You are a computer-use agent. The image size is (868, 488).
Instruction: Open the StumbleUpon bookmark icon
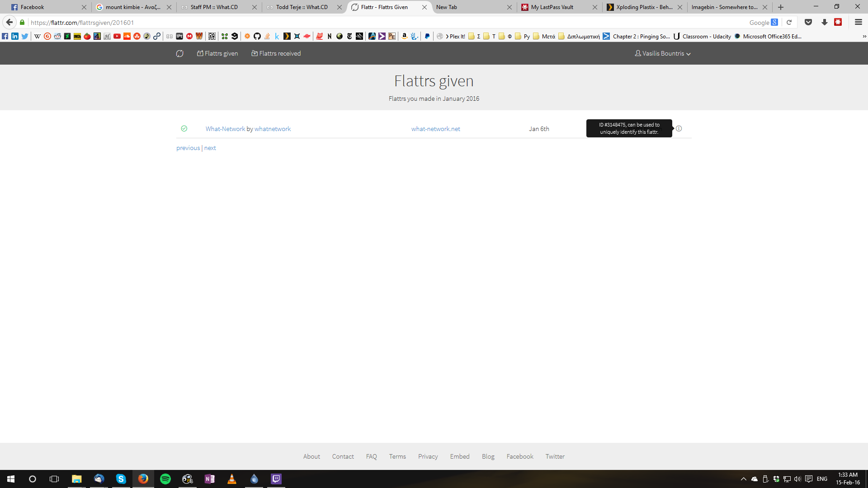click(137, 36)
